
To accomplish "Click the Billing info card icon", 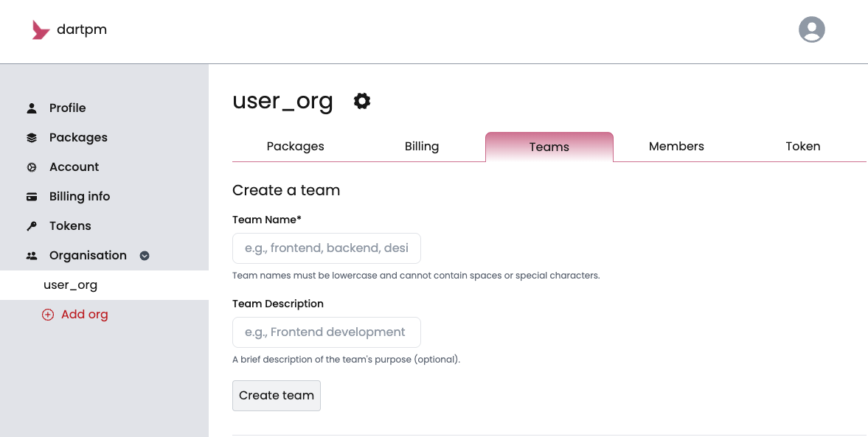I will 32,197.
